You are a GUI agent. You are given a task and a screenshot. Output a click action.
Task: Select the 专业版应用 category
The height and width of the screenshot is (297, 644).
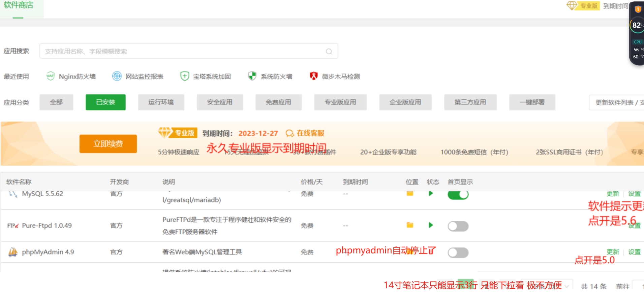tap(340, 102)
